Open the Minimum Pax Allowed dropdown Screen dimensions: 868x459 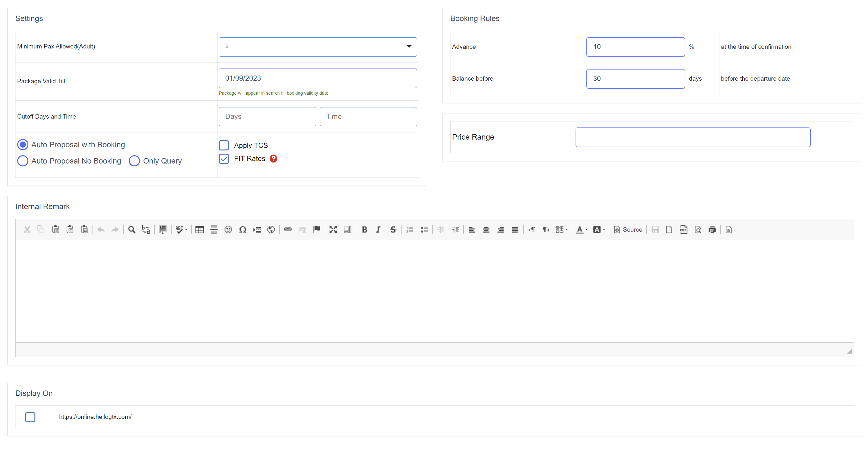pos(317,47)
